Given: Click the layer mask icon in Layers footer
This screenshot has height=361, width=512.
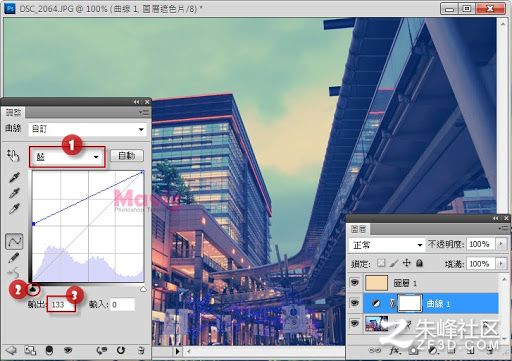Looking at the screenshot, I should click(x=413, y=351).
